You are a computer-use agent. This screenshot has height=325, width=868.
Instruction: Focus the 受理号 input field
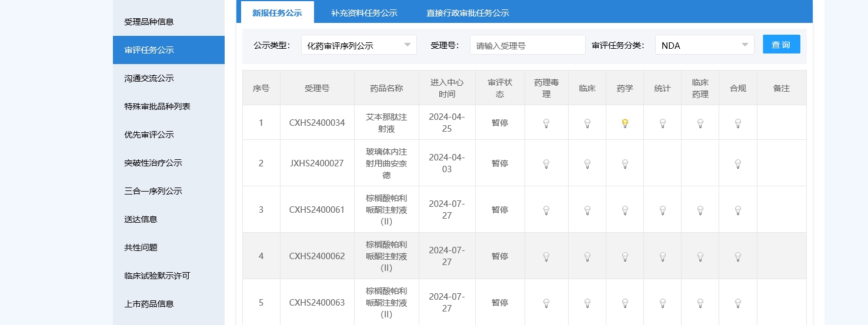click(528, 45)
